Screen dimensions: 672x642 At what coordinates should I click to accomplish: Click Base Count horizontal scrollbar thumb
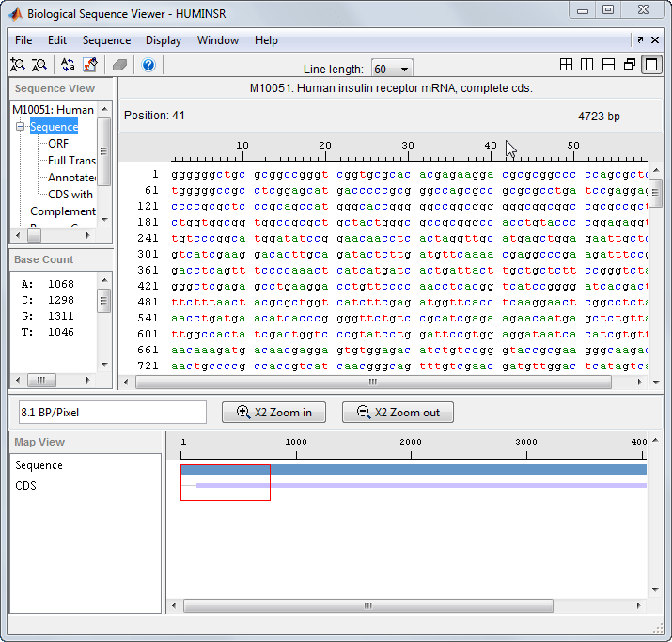click(41, 380)
